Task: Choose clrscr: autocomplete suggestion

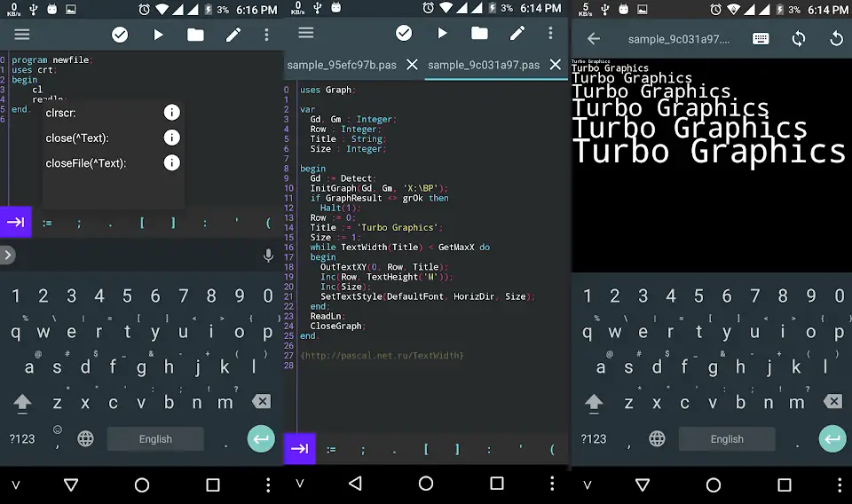Action: tap(61, 113)
